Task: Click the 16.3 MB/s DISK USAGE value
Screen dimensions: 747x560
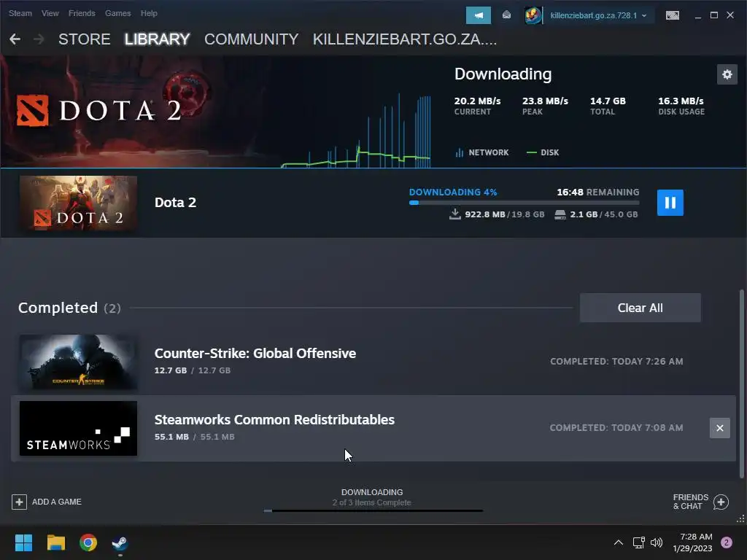Action: pos(681,106)
